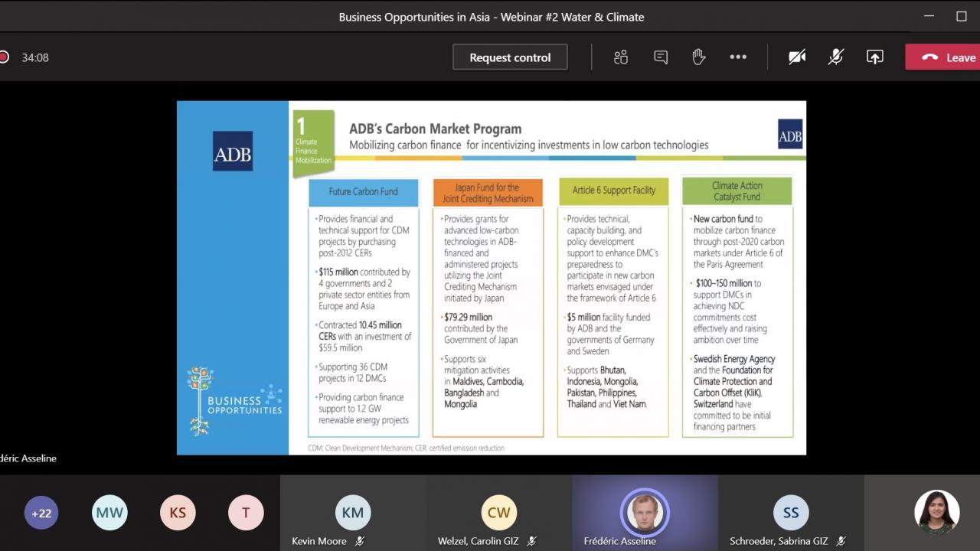Open the more actions menu
Image resolution: width=980 pixels, height=551 pixels.
738,57
